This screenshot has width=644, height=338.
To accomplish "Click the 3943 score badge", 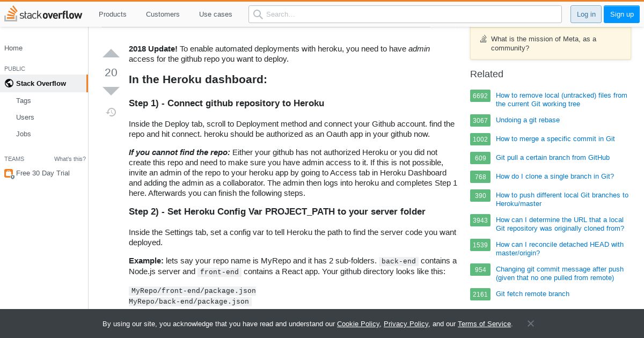I will tap(480, 220).
